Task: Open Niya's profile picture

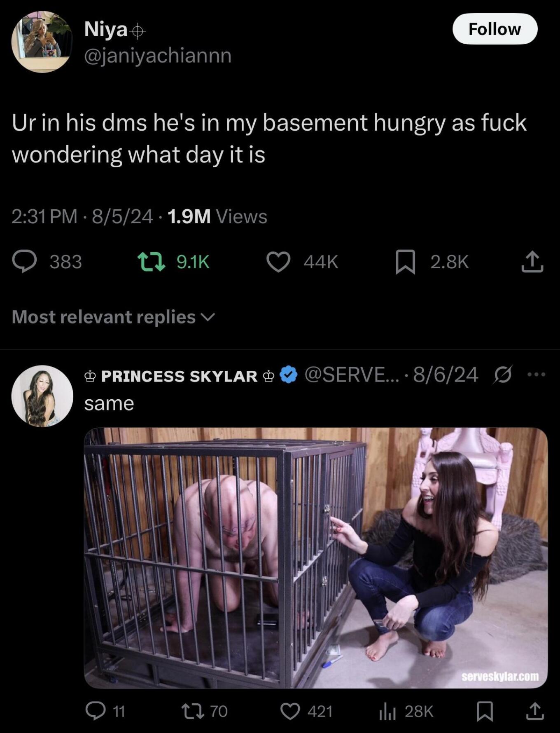Action: (x=42, y=42)
